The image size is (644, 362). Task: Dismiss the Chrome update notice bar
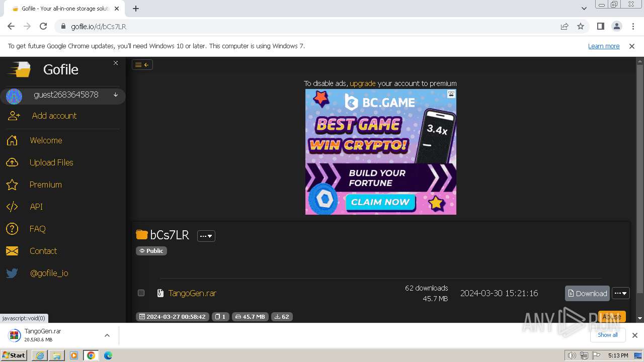[x=632, y=46]
